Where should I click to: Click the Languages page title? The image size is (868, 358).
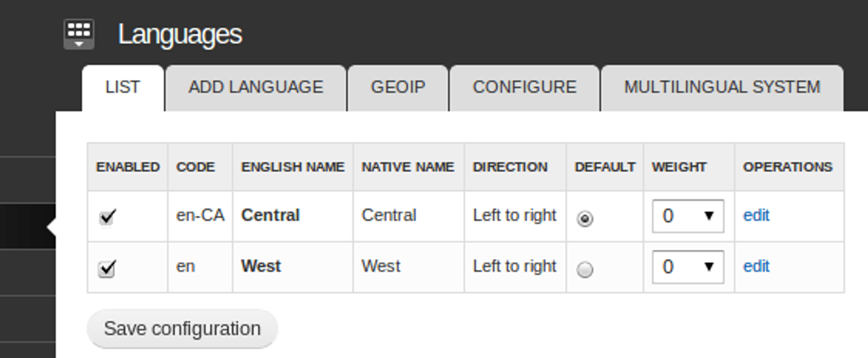coord(180,34)
